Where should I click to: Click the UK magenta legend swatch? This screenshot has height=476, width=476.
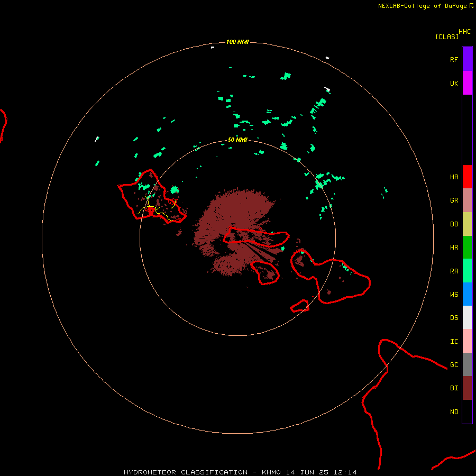coord(467,83)
